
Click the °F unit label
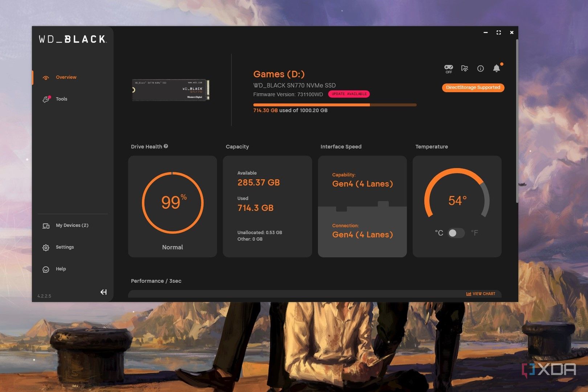(x=474, y=233)
